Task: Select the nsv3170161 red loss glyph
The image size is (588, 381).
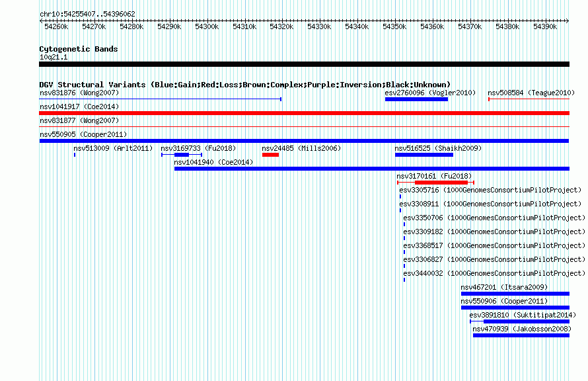Action: tap(436, 183)
